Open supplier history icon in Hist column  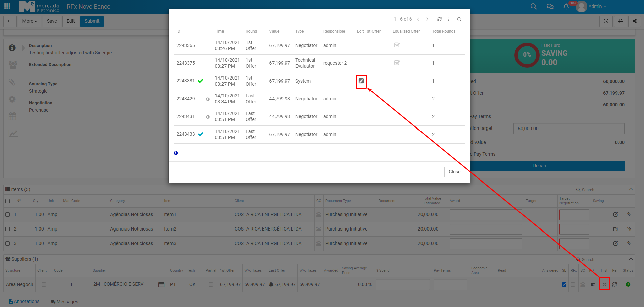[604, 284]
